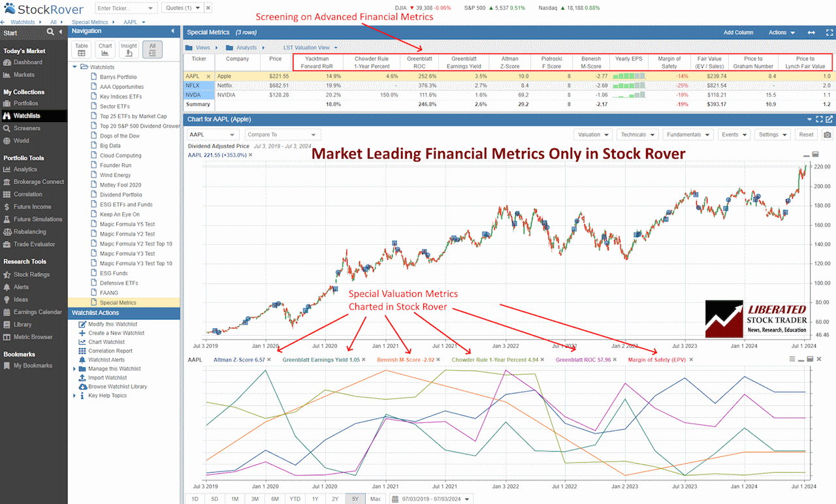Take a chart snapshot with camera icon
The width and height of the screenshot is (836, 504).
pos(828,134)
